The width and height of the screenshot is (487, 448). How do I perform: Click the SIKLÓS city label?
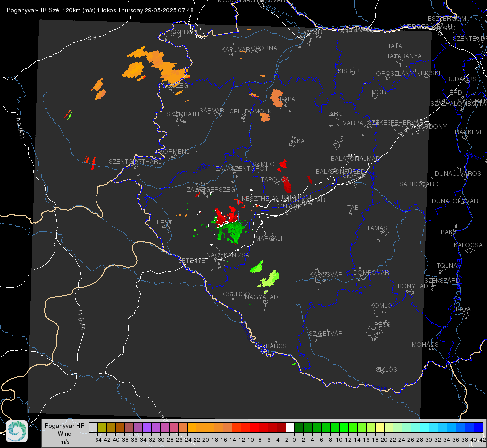[387, 370]
